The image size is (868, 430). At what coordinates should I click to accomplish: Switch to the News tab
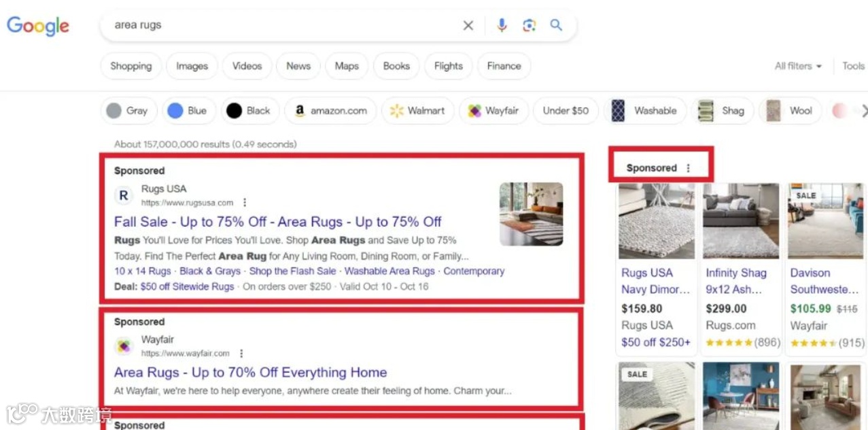(x=298, y=66)
